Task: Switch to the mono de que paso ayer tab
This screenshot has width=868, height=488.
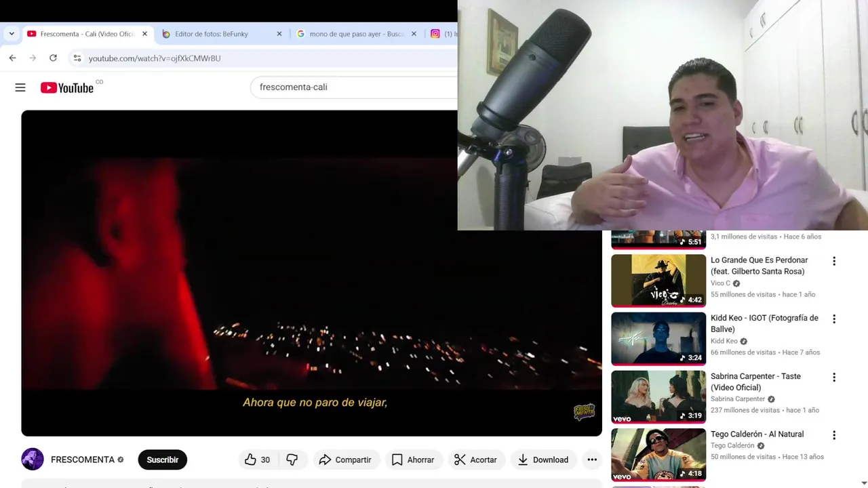Action: point(357,34)
